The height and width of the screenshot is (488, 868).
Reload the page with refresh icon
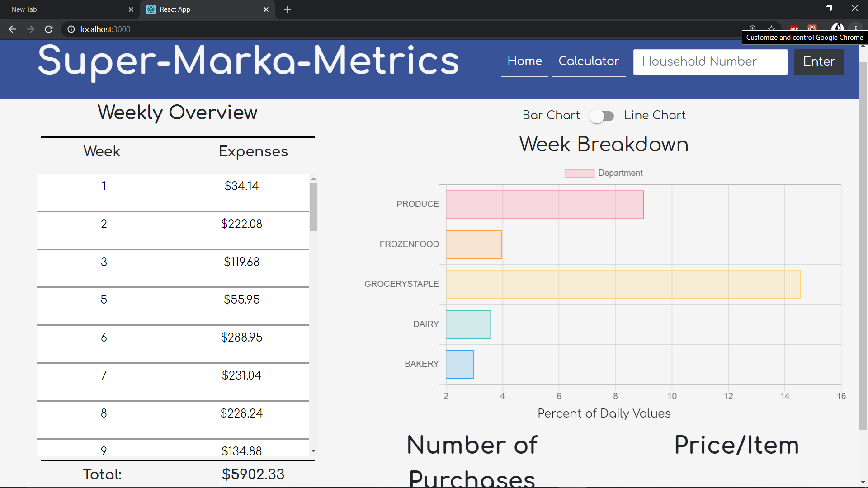[49, 29]
